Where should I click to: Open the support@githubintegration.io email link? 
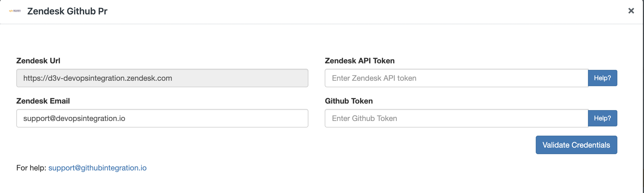(97, 168)
